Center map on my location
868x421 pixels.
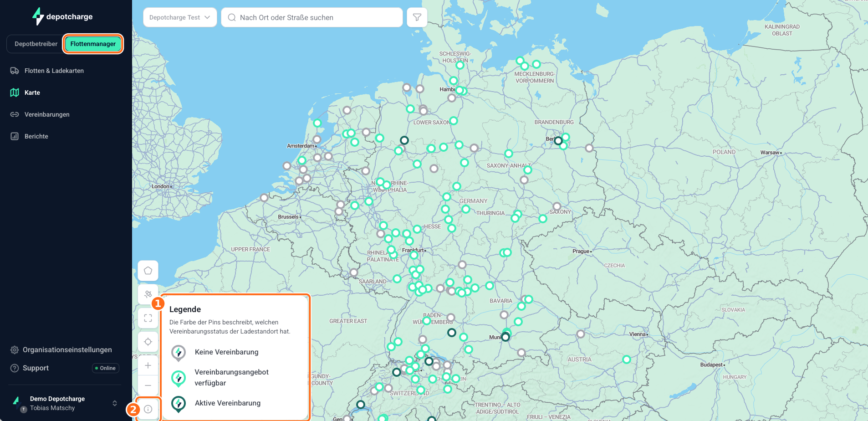coord(148,342)
